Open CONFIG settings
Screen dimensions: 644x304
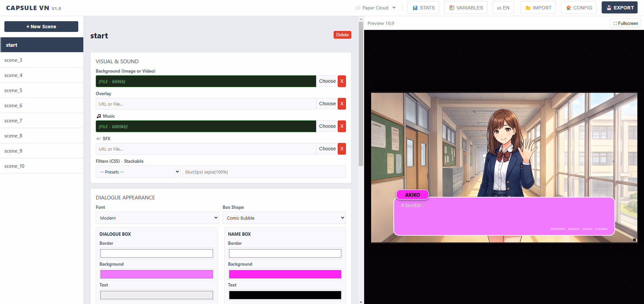point(578,8)
